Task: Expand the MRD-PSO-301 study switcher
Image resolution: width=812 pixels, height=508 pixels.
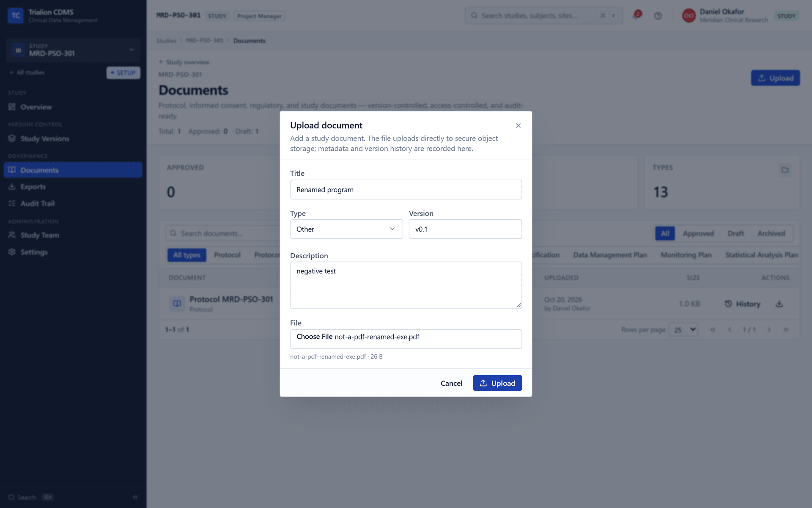Action: (73, 50)
